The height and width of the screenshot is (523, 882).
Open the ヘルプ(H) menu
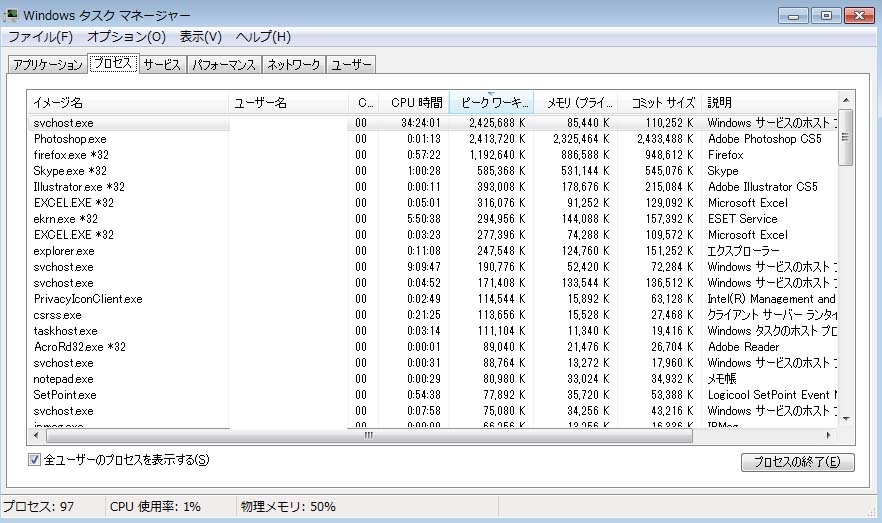click(x=263, y=37)
